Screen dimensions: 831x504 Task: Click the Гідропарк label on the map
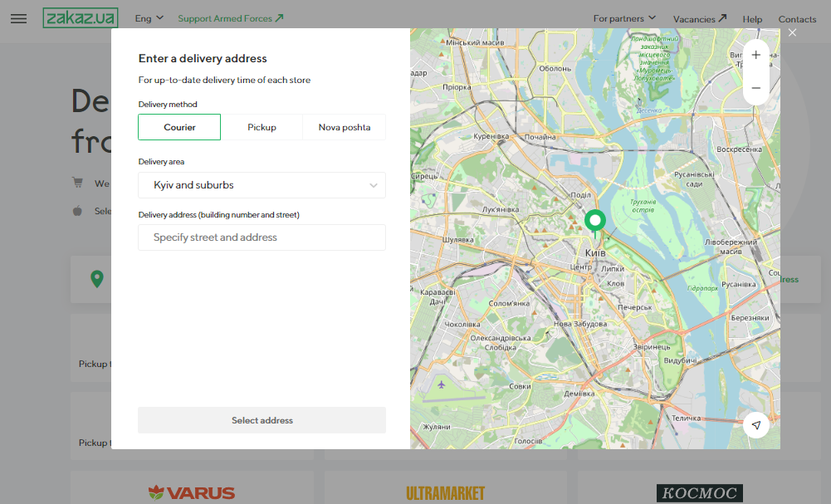(x=703, y=289)
